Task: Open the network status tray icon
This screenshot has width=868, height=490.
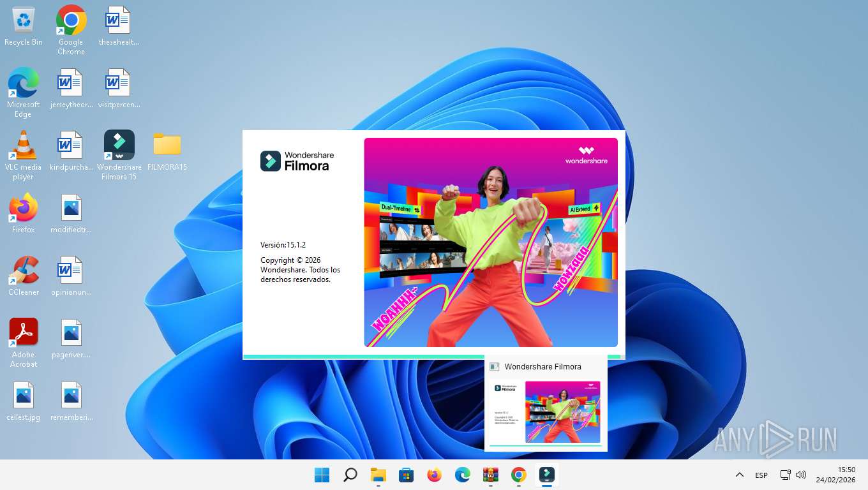Action: pyautogui.click(x=786, y=475)
